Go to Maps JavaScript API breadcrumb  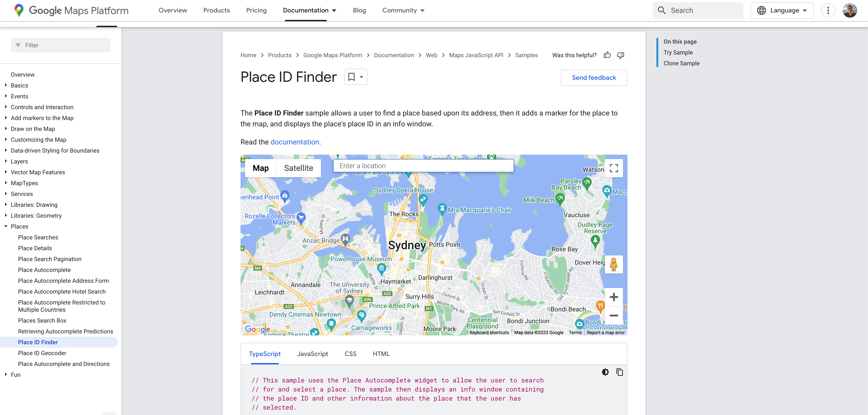coord(476,55)
